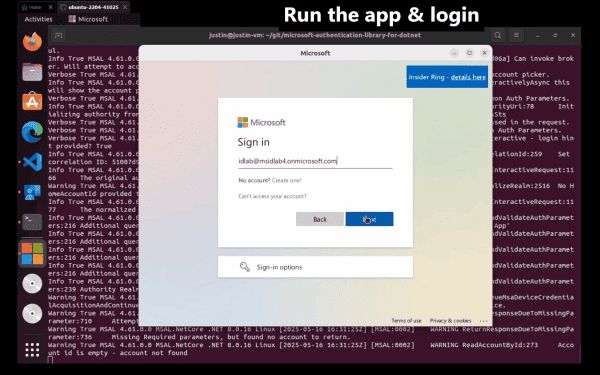The height and width of the screenshot is (375, 600).
Task: Maximize the terminal window
Action: click(x=555, y=35)
